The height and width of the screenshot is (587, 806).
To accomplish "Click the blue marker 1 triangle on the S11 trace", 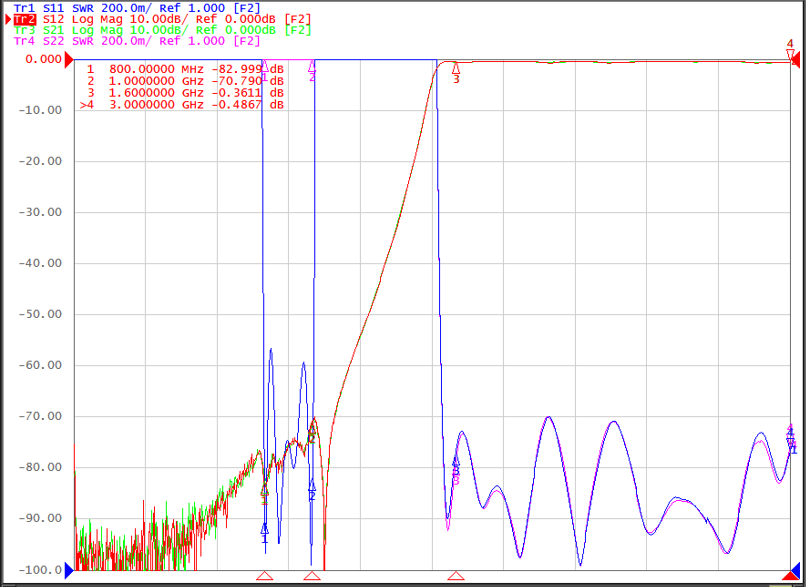I will 265,529.
